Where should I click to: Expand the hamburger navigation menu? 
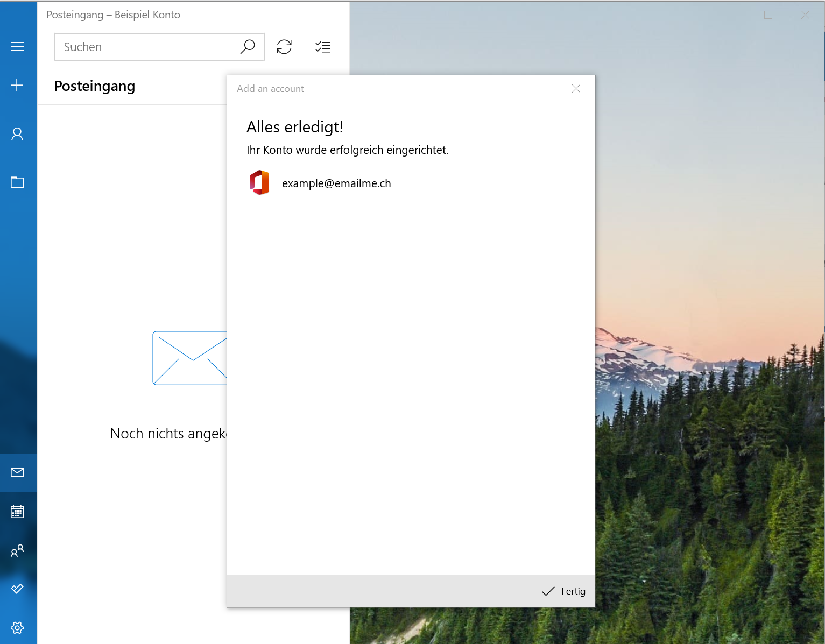(x=17, y=47)
